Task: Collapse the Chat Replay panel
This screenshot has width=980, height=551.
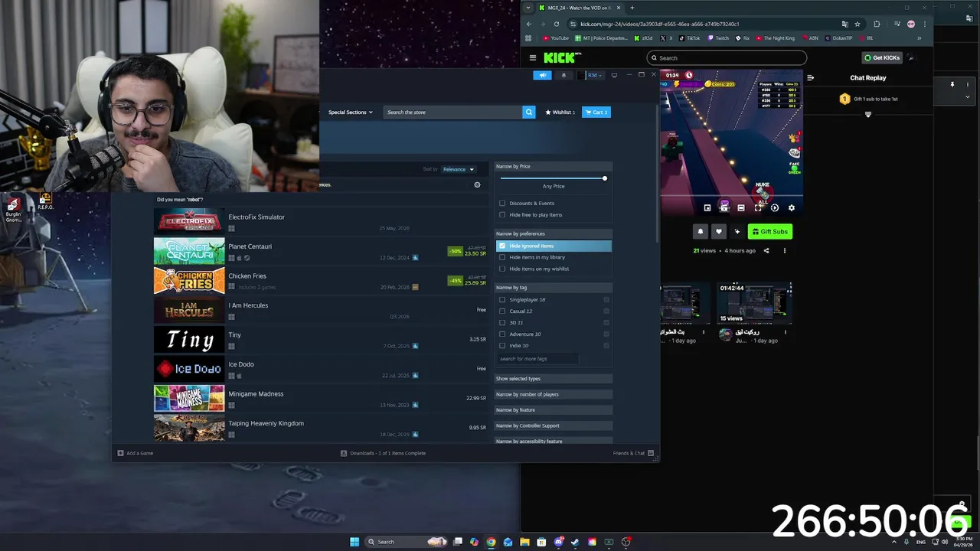Action: click(x=811, y=77)
